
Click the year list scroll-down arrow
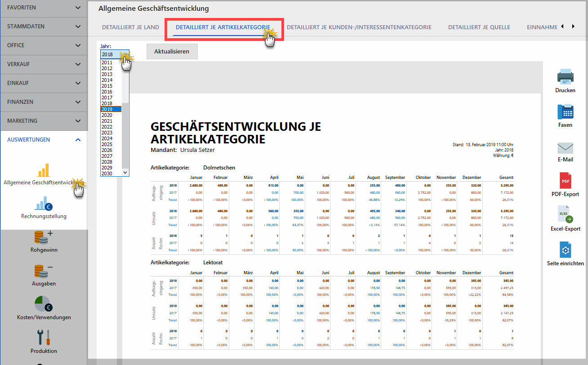pos(125,172)
